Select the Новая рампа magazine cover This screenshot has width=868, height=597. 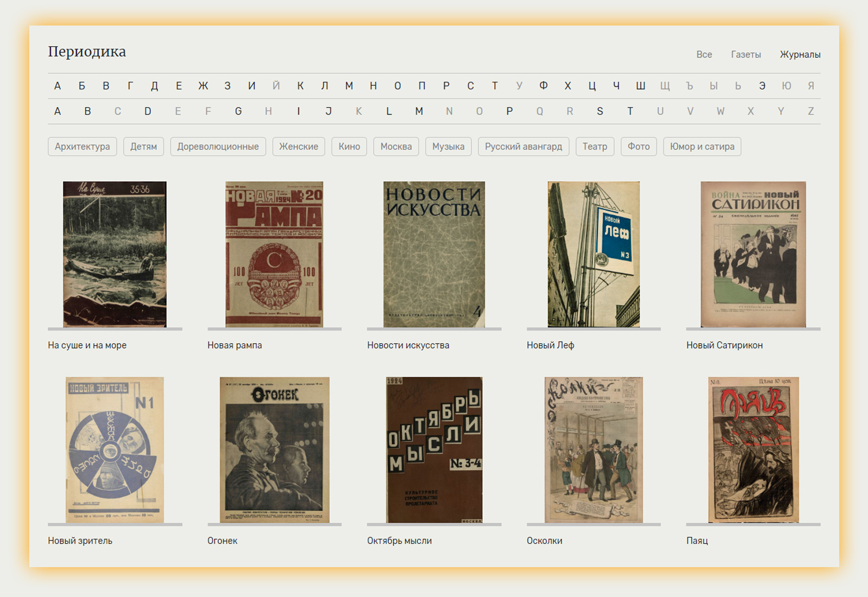point(274,254)
